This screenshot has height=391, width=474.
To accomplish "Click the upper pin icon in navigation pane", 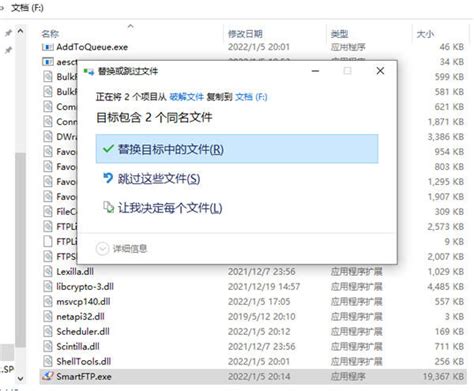I will [8, 33].
